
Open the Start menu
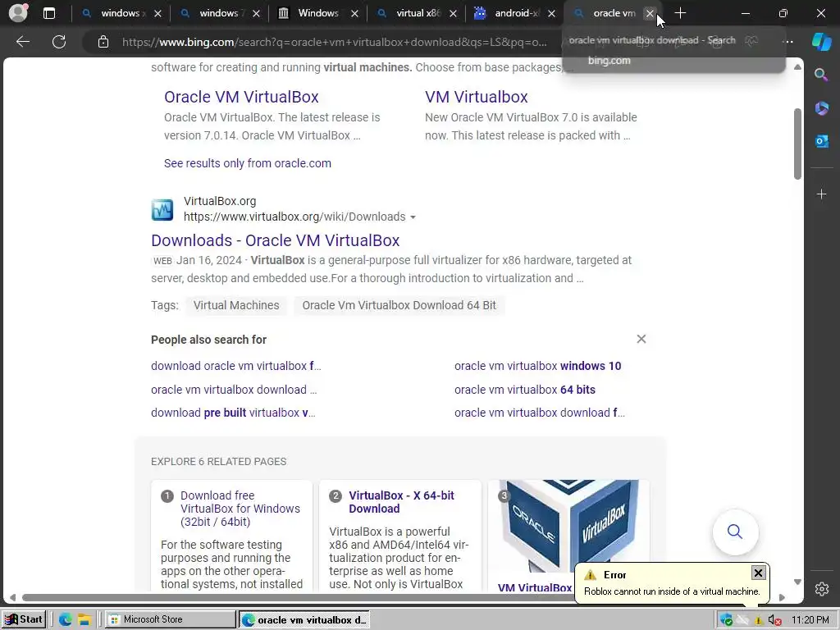(24, 619)
